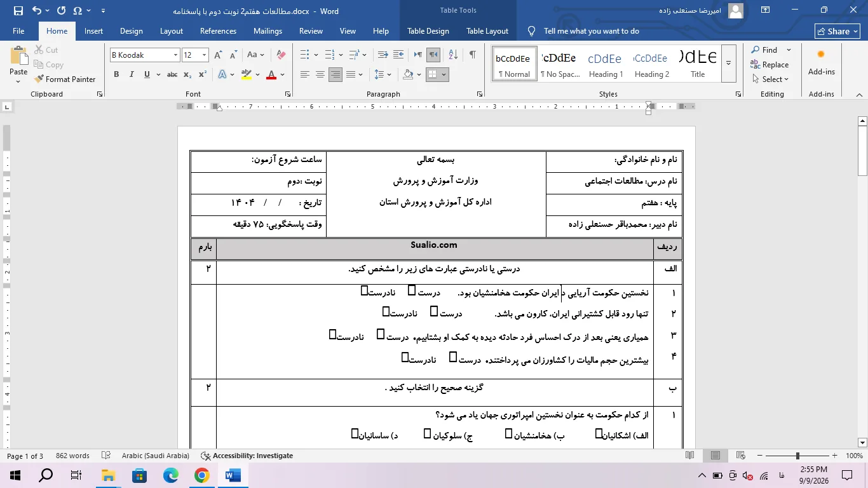Toggle Show/Hide paragraph marks
868x488 pixels.
(x=472, y=55)
